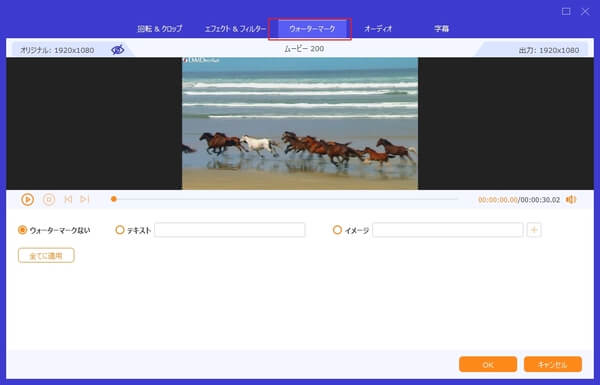The width and height of the screenshot is (600, 385).
Task: Stop the video playback
Action: [x=49, y=199]
